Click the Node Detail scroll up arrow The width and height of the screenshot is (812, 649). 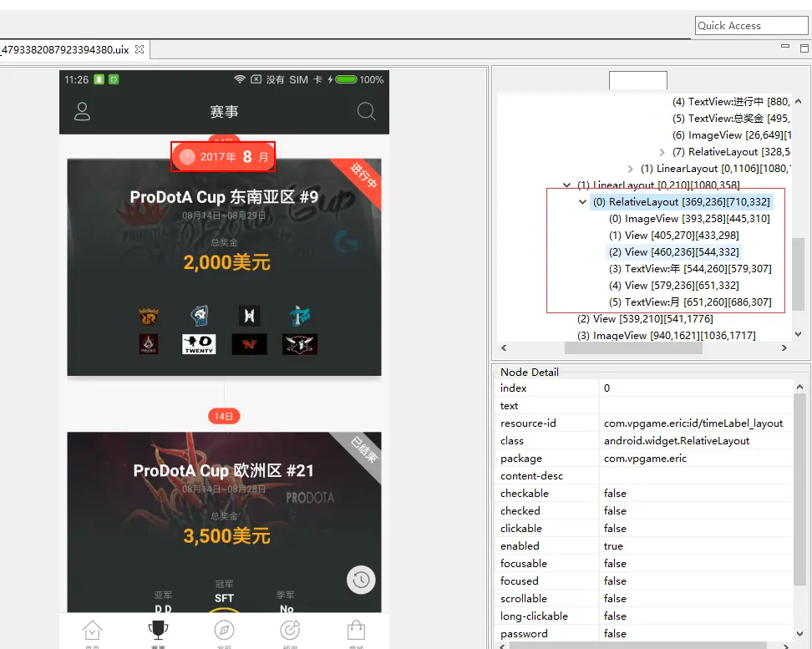(799, 387)
